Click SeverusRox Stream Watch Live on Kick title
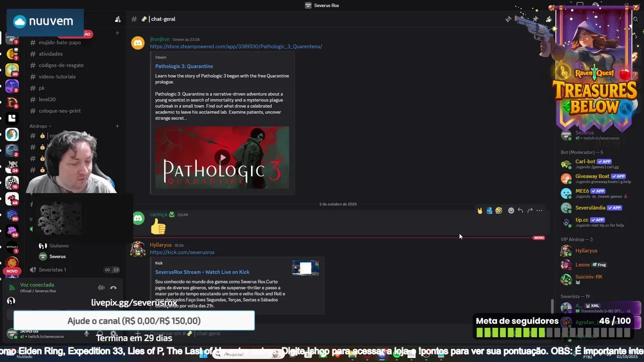 point(202,272)
